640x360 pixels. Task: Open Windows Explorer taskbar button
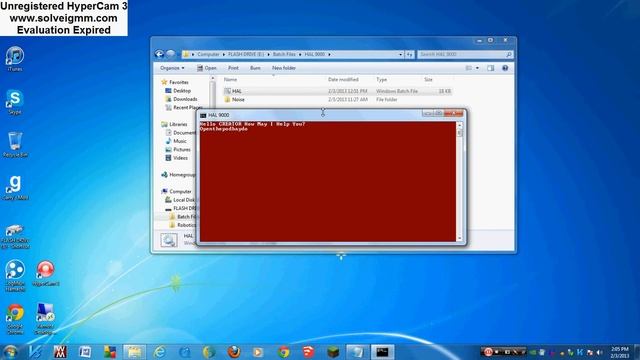135,352
